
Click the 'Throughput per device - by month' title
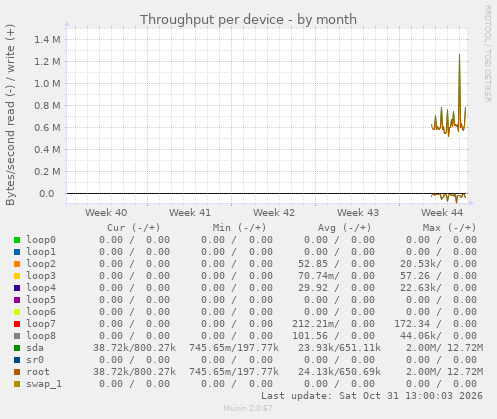[x=248, y=19]
